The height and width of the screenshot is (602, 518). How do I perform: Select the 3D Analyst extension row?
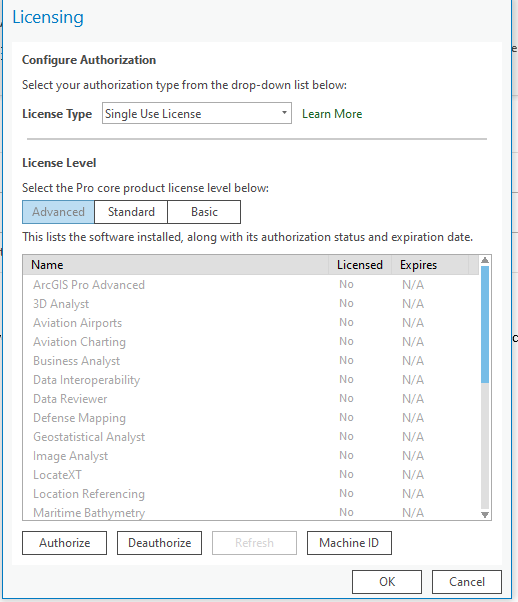pyautogui.click(x=251, y=304)
